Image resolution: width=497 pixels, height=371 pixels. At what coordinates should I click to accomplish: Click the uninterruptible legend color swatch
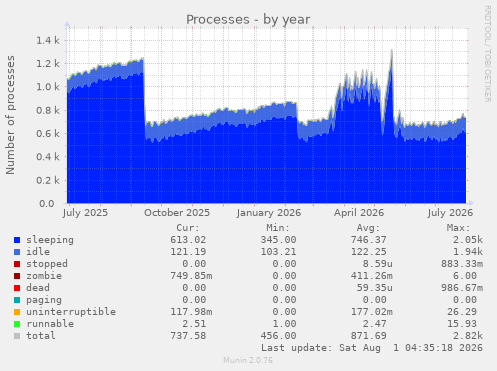pos(17,312)
